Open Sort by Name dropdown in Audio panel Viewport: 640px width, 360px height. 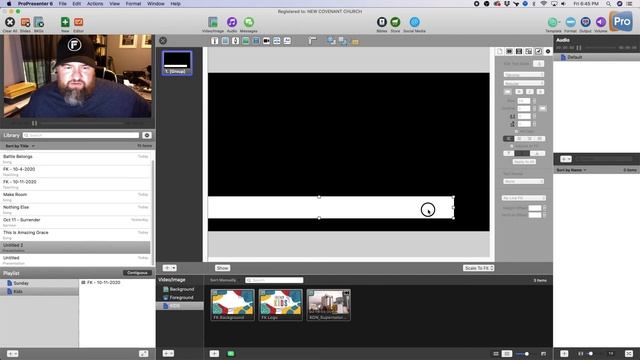pos(571,170)
